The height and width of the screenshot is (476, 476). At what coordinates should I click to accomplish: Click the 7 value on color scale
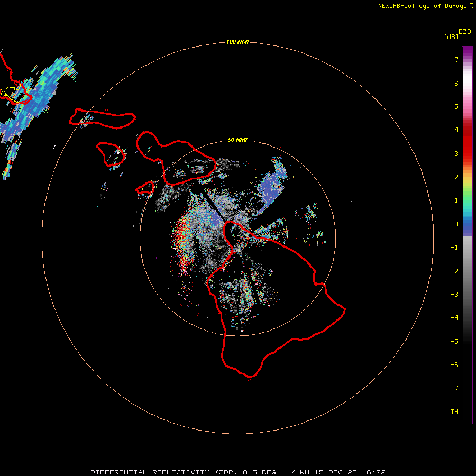click(x=456, y=59)
